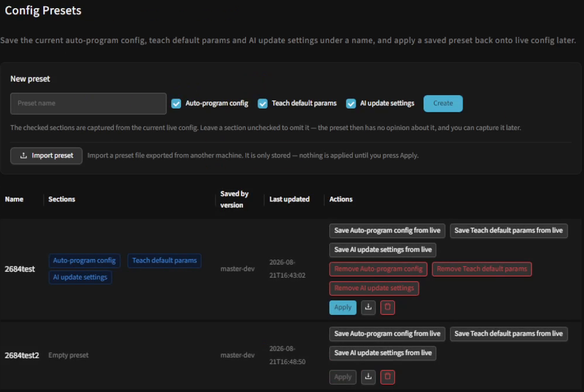
Task: Click the Teach default params tag in 2684test row
Action: [x=164, y=261]
